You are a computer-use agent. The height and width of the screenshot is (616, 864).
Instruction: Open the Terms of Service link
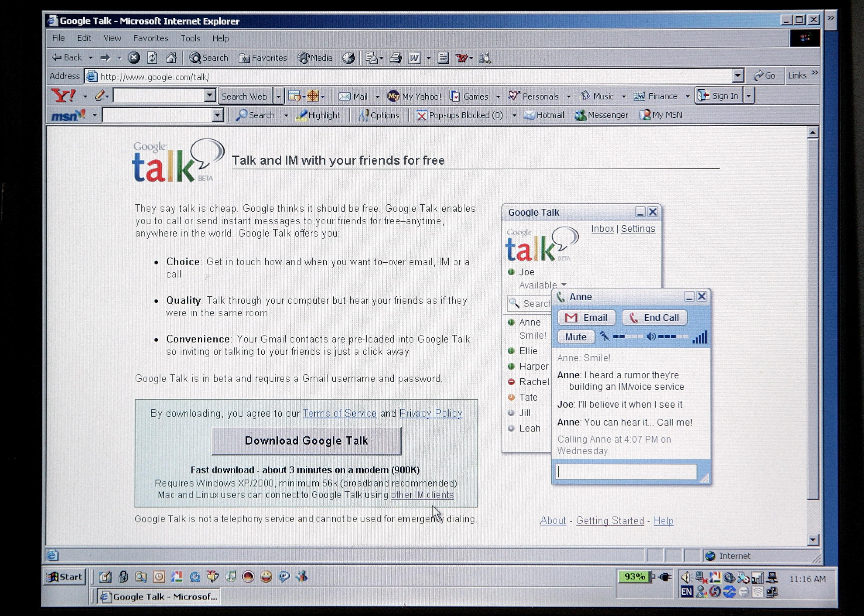pyautogui.click(x=339, y=413)
